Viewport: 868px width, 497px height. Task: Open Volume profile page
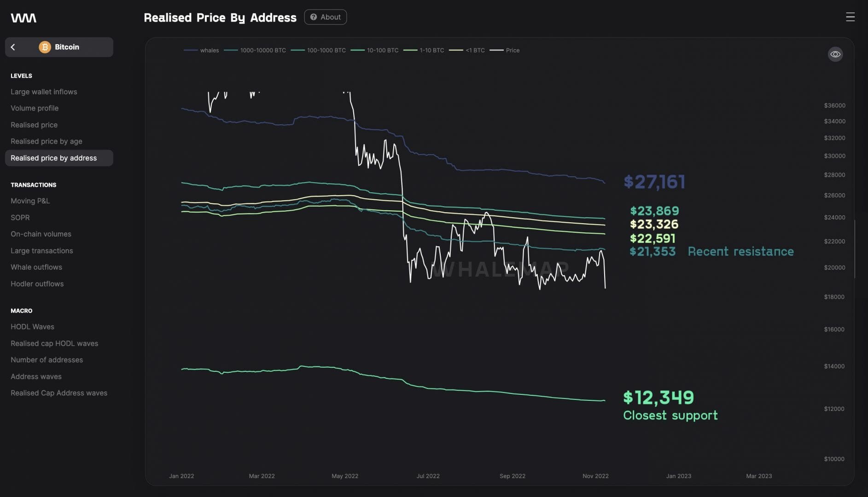(35, 108)
